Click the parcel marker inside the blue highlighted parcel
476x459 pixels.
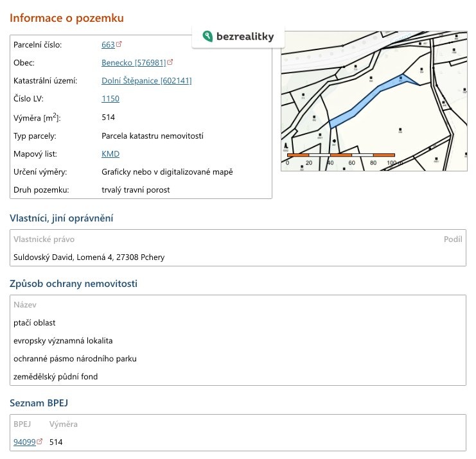click(401, 78)
